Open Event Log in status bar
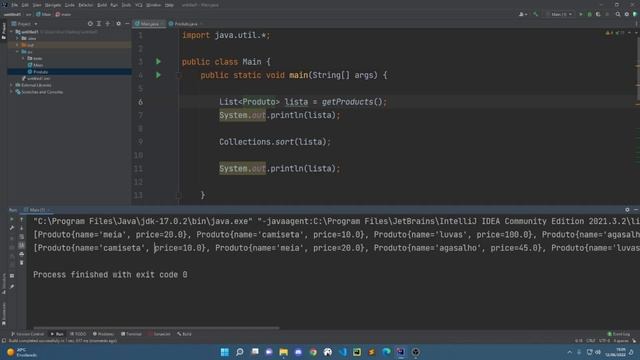640x360 pixels. pos(619,334)
